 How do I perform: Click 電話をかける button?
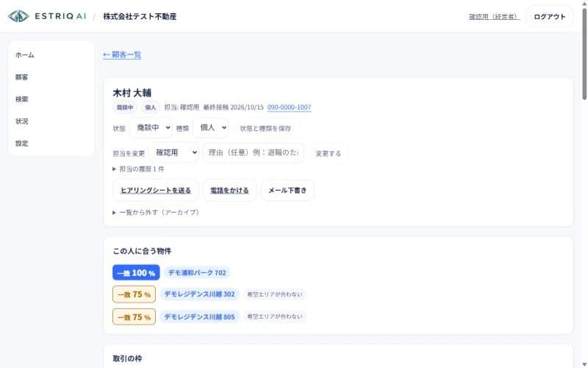(x=229, y=191)
